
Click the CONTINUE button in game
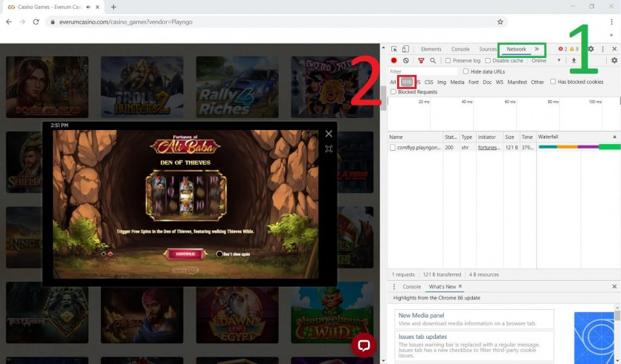tap(185, 254)
